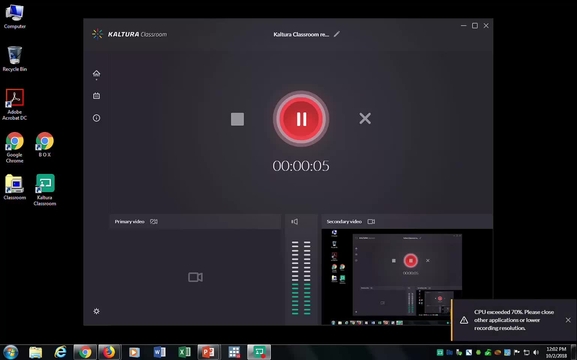Click the Primary video label

pos(129,222)
